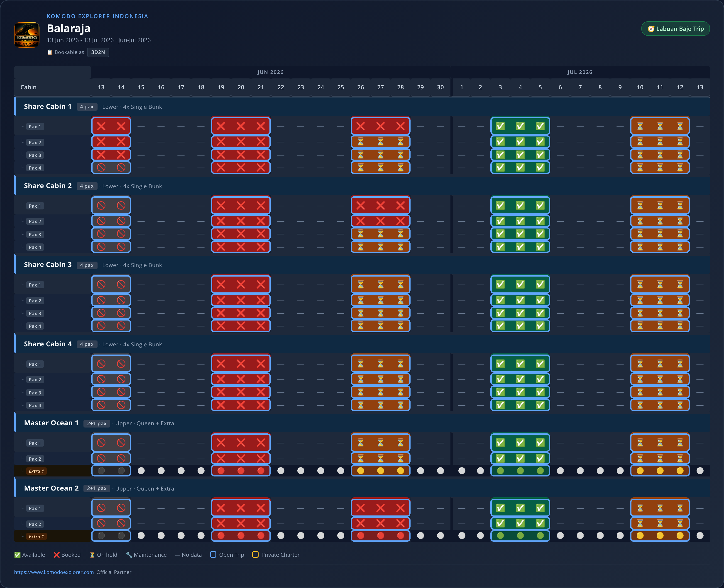Click date column header 26 in June
Viewport: 724px width, 588px height.
coord(361,87)
